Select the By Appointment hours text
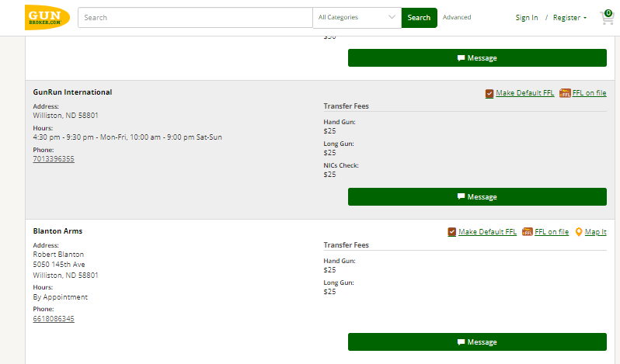 (60, 297)
